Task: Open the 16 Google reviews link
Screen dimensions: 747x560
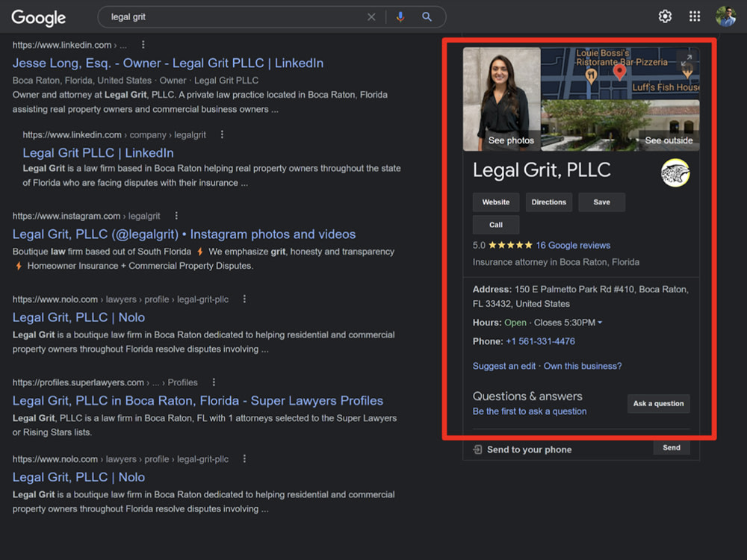Action: [573, 245]
